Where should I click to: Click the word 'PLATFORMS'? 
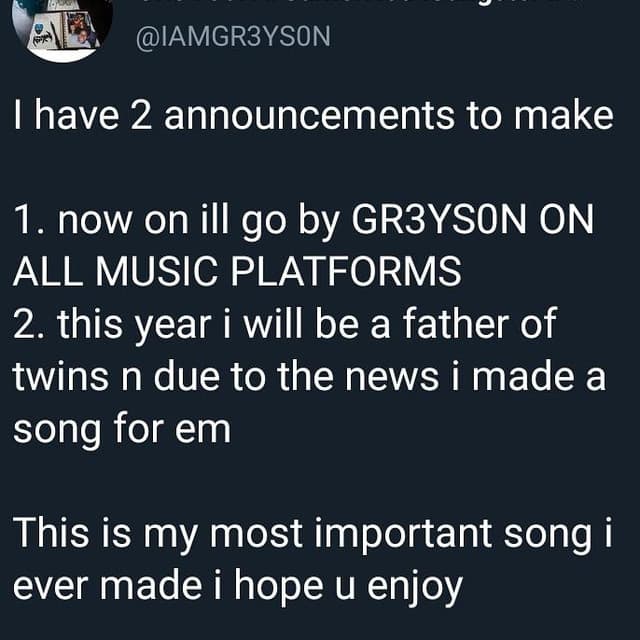(x=347, y=271)
